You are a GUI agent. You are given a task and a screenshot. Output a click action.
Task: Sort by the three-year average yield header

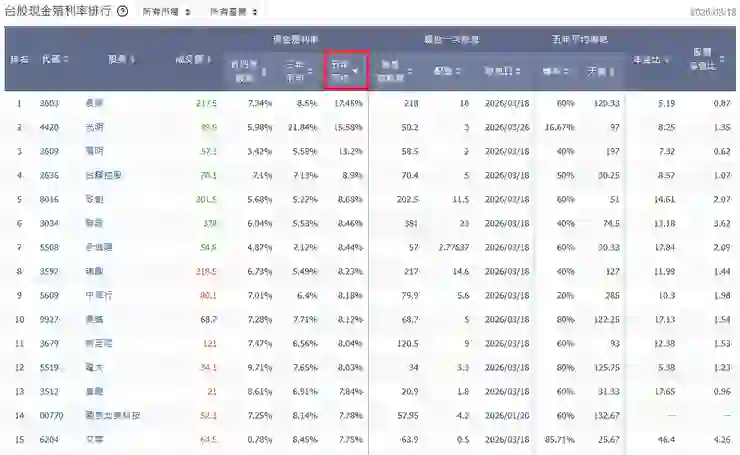click(299, 71)
